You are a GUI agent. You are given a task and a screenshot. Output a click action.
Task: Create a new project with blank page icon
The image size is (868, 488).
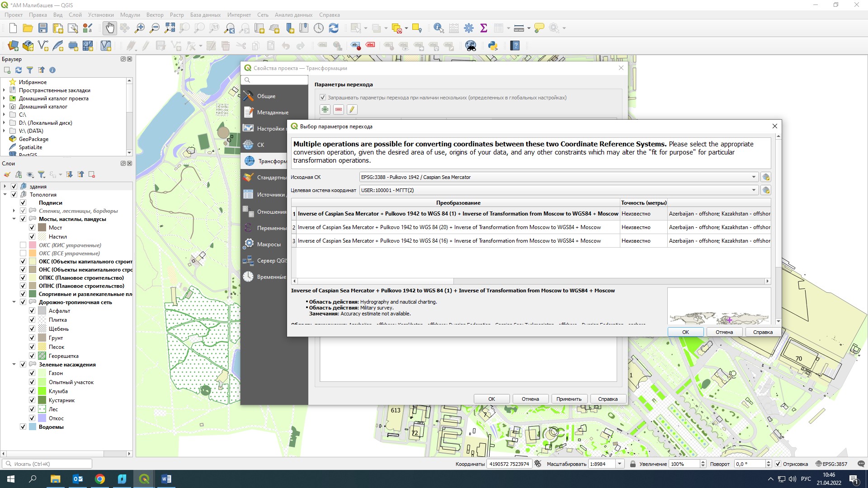pos(13,28)
